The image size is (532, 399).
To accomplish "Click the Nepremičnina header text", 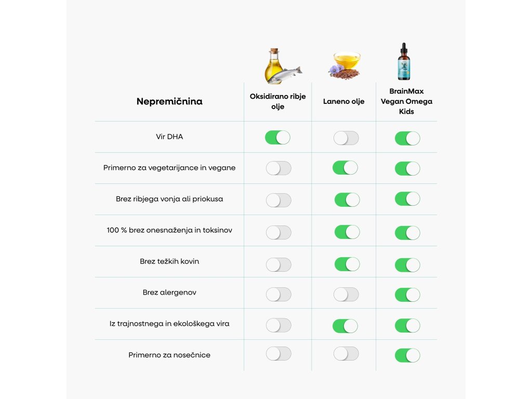I will (x=169, y=101).
